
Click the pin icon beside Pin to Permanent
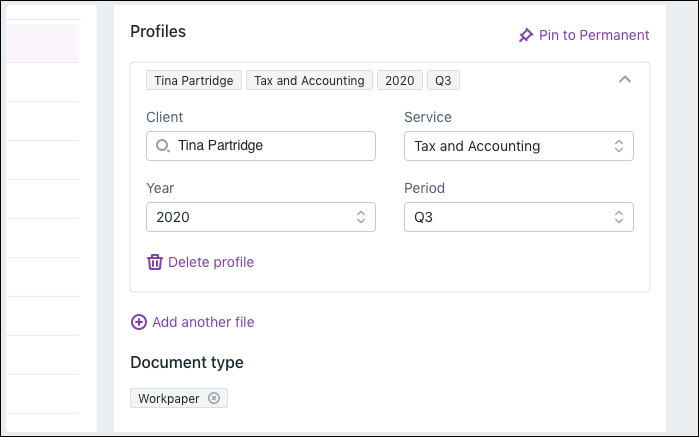[525, 35]
